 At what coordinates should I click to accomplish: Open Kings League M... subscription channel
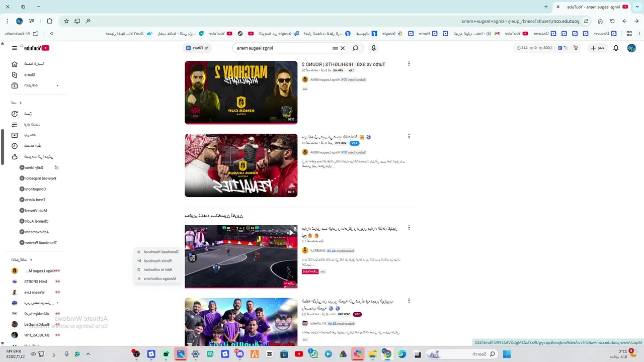click(35, 271)
